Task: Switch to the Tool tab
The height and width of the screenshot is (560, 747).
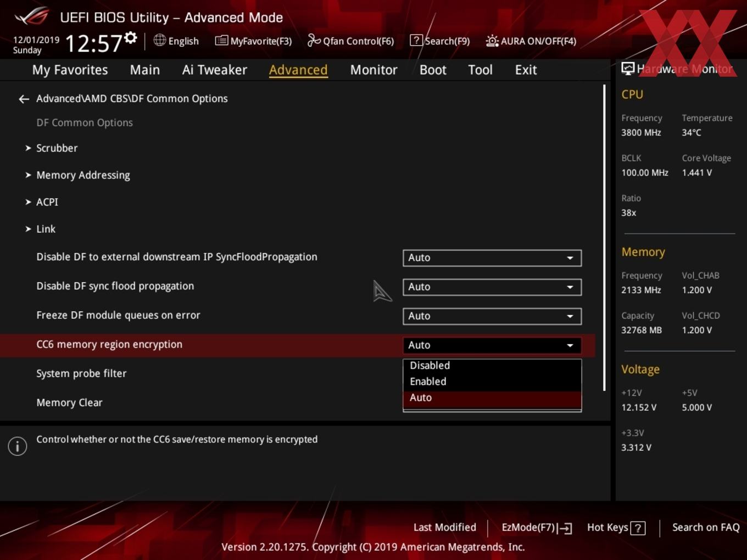Action: click(480, 70)
